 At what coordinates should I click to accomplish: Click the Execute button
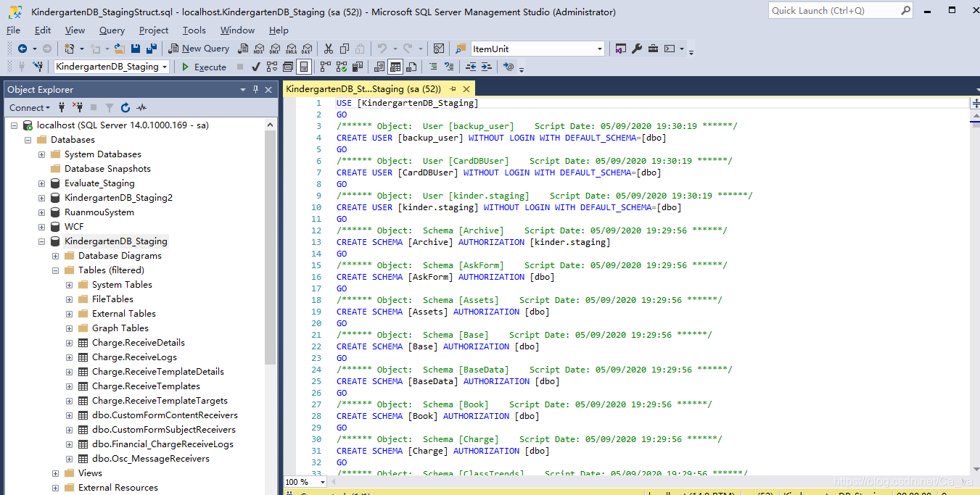(x=204, y=67)
